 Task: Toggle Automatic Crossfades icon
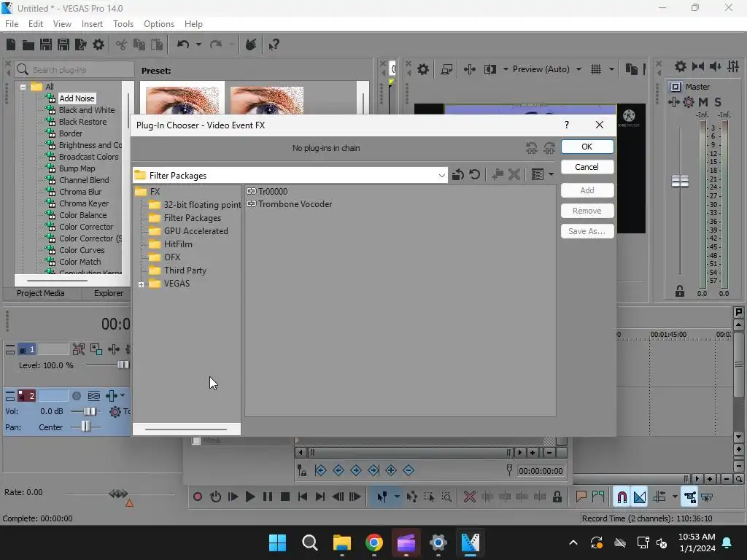[640, 497]
